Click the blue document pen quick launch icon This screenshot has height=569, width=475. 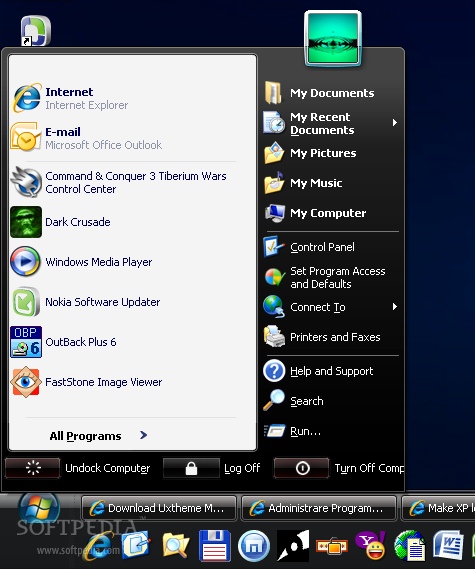point(136,545)
